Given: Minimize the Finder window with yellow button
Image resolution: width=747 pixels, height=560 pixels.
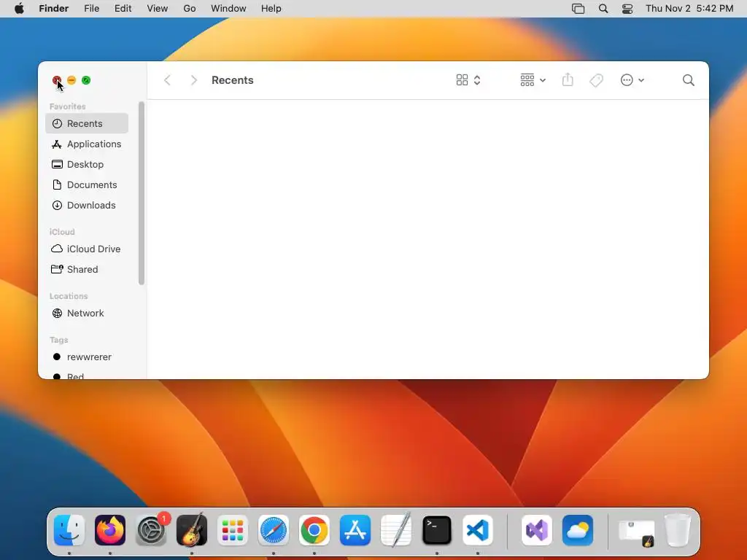Looking at the screenshot, I should click(71, 80).
